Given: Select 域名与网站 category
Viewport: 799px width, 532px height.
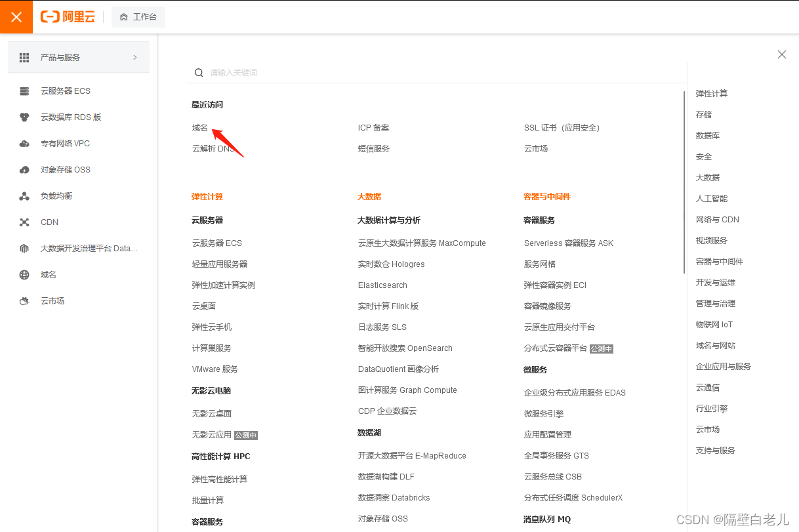Looking at the screenshot, I should 715,346.
